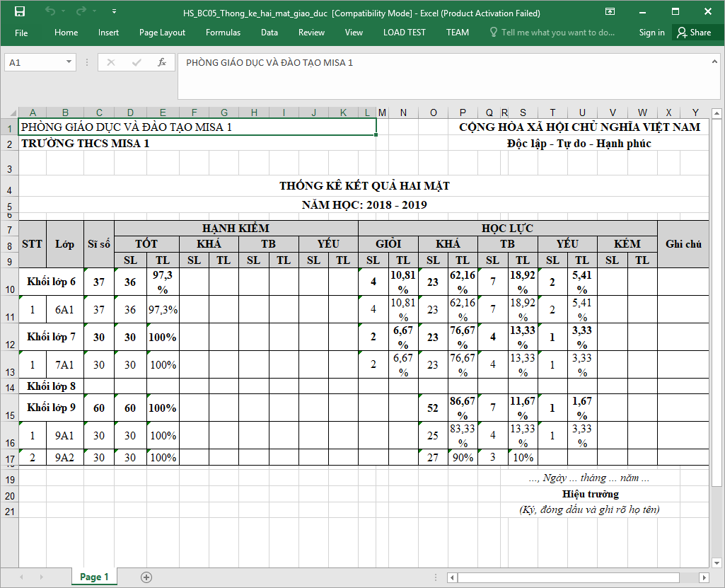725x588 pixels.
Task: Click the Save icon in the title bar
Action: pos(20,12)
